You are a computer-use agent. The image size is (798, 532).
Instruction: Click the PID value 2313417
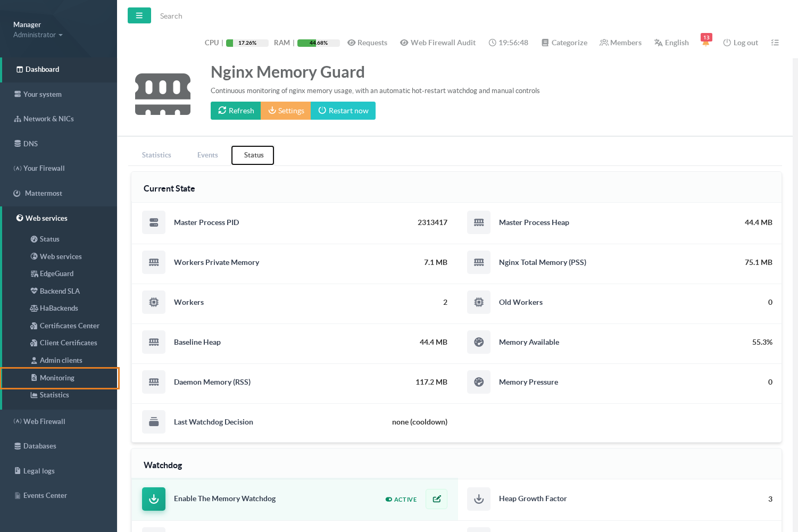point(433,222)
